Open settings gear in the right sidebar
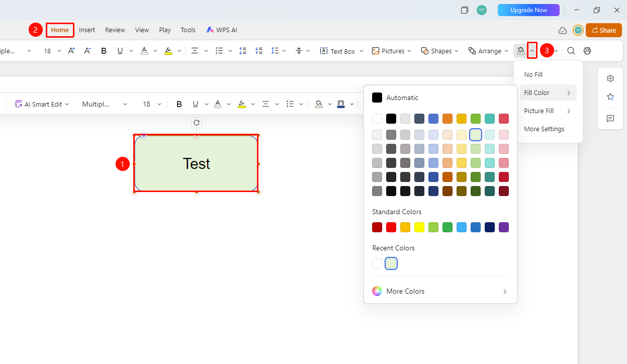 click(x=610, y=78)
